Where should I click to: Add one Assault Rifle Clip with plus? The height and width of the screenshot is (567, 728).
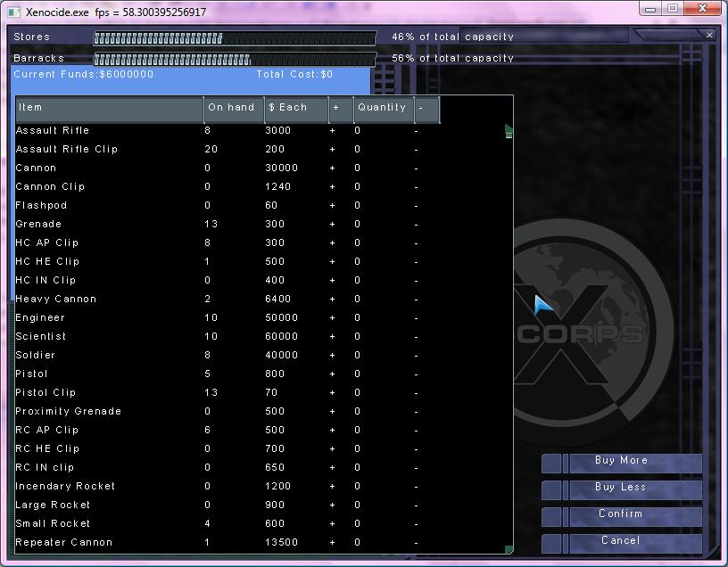coord(333,150)
